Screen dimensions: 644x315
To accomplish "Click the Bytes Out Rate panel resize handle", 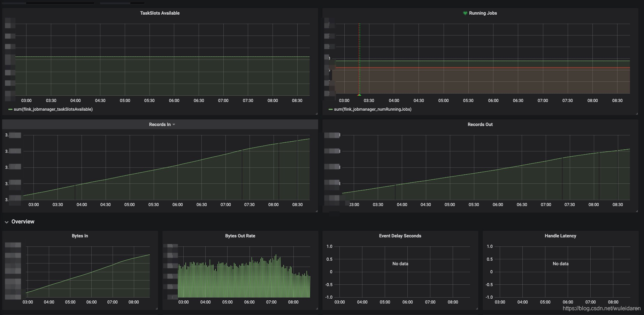I will pyautogui.click(x=316, y=308).
